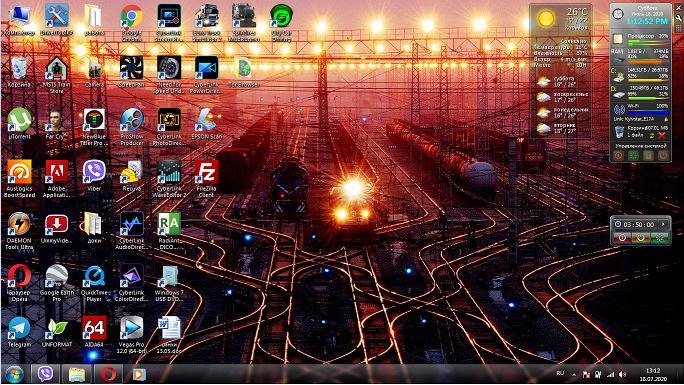The image size is (684, 385).
Task: Launch Viber from the desktop icon
Action: 94,176
